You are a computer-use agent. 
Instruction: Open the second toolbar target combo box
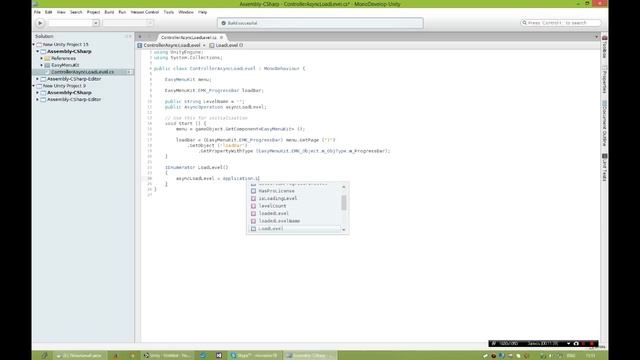[127, 23]
